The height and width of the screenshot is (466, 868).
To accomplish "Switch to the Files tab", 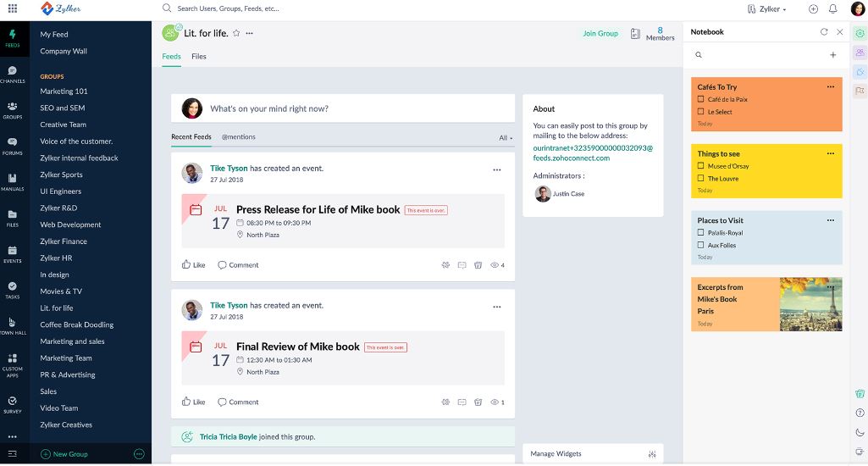I will (199, 57).
